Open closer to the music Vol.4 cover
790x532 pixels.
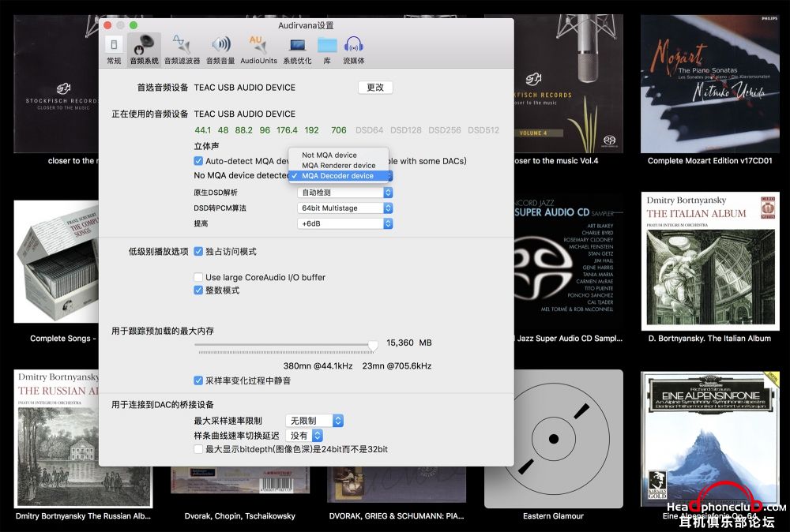point(568,84)
